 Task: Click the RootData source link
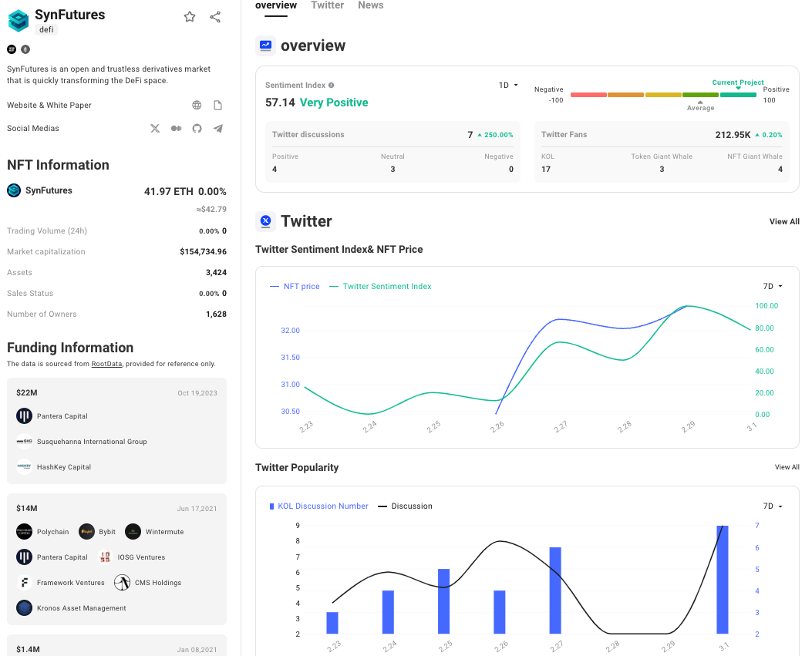click(x=106, y=364)
